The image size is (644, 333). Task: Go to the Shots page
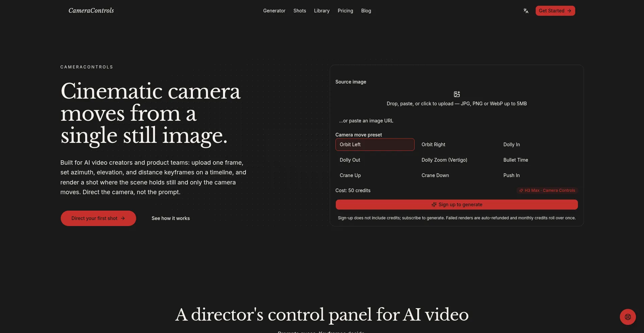point(300,11)
